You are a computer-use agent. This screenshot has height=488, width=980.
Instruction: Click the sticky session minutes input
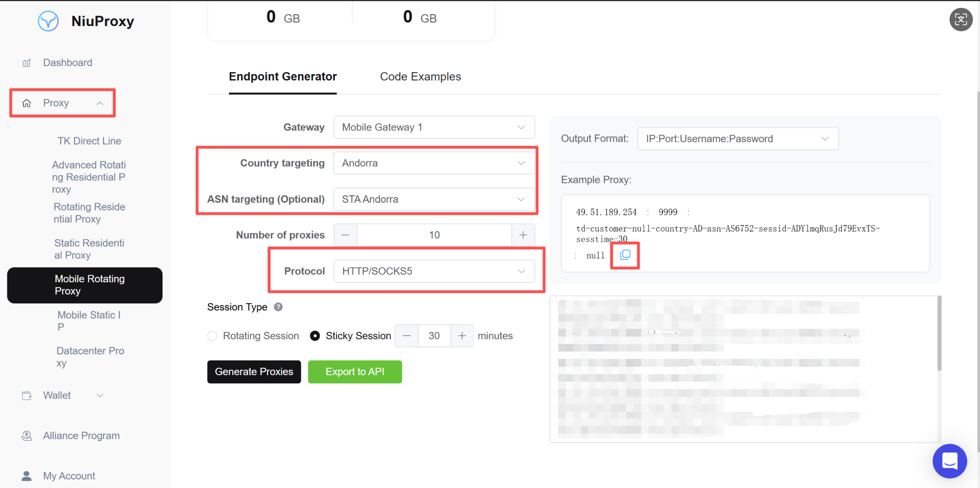point(434,336)
